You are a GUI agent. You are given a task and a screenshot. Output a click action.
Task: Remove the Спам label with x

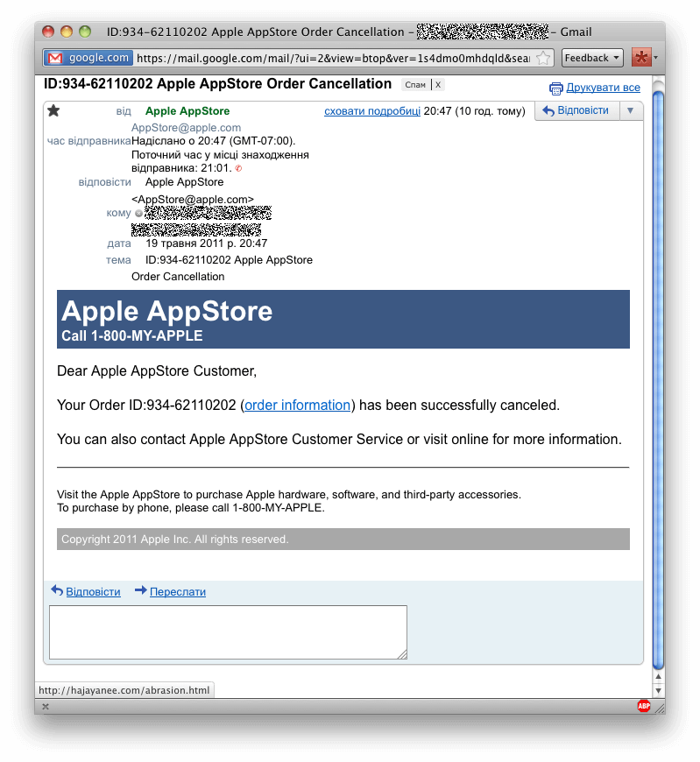pos(438,85)
